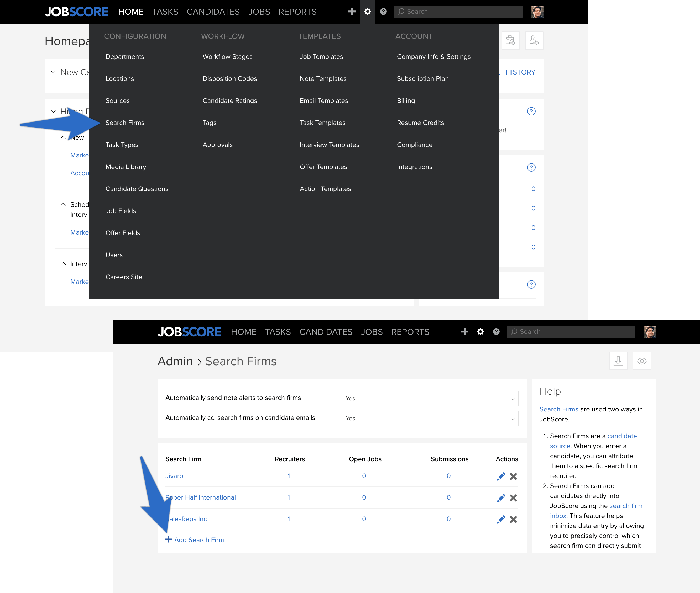Screen dimensions: 700x593
Task: Edit Jivaro with the pencil icon
Action: [x=501, y=476]
